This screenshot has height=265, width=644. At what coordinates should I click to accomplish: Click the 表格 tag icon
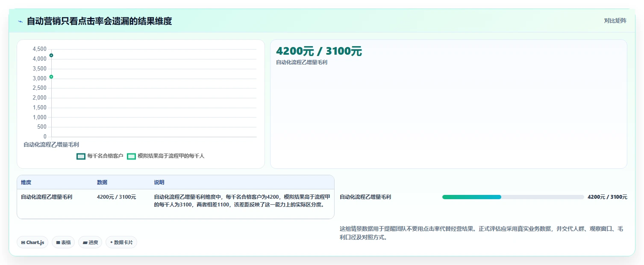point(58,242)
